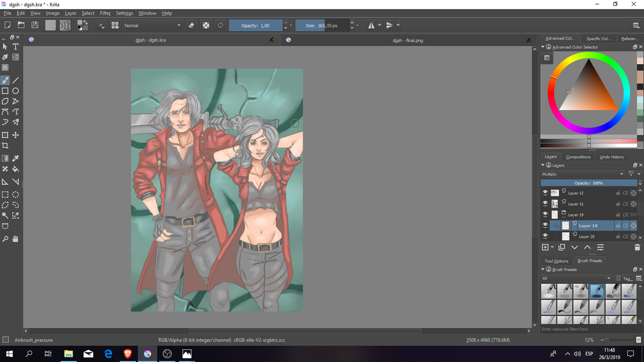Hide Layer 19 with the eye icon
Image resolution: width=644 pixels, height=362 pixels.
coord(545,215)
